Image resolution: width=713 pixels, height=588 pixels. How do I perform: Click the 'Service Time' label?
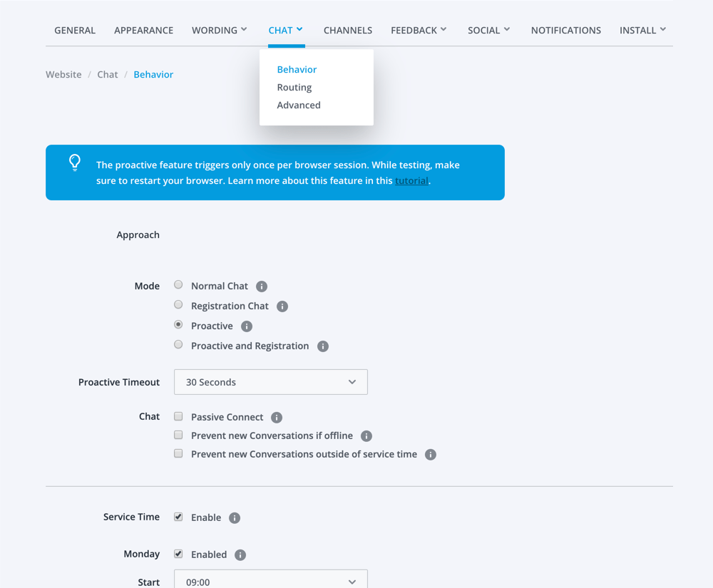(131, 517)
